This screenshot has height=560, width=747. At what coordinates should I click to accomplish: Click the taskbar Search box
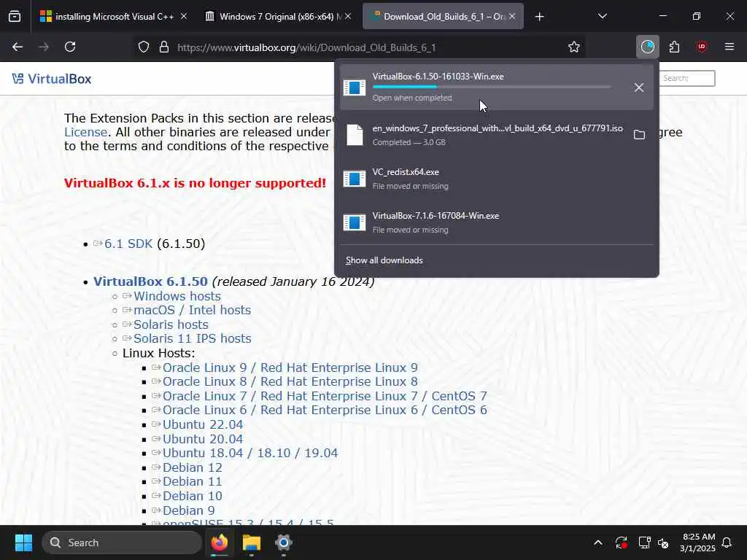click(122, 542)
